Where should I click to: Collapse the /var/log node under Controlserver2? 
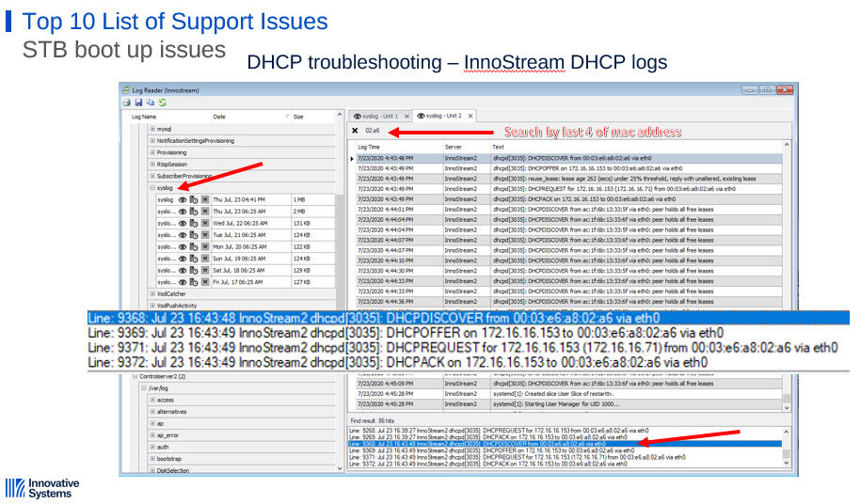coord(144,387)
